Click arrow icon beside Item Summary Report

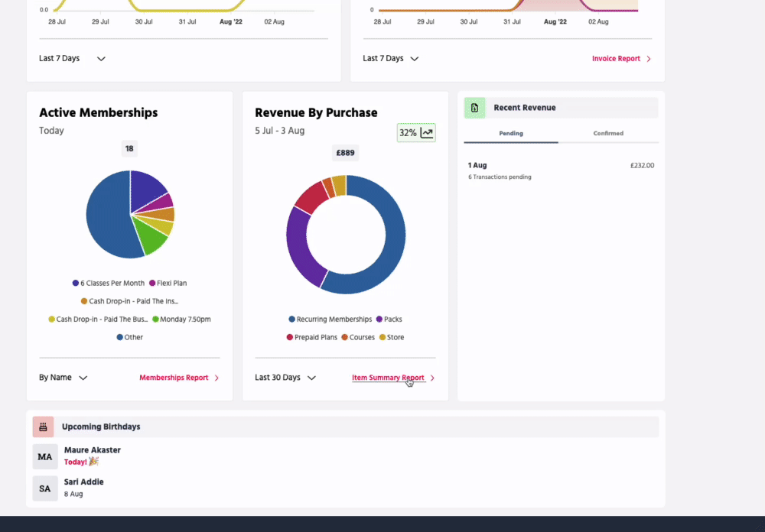(432, 378)
